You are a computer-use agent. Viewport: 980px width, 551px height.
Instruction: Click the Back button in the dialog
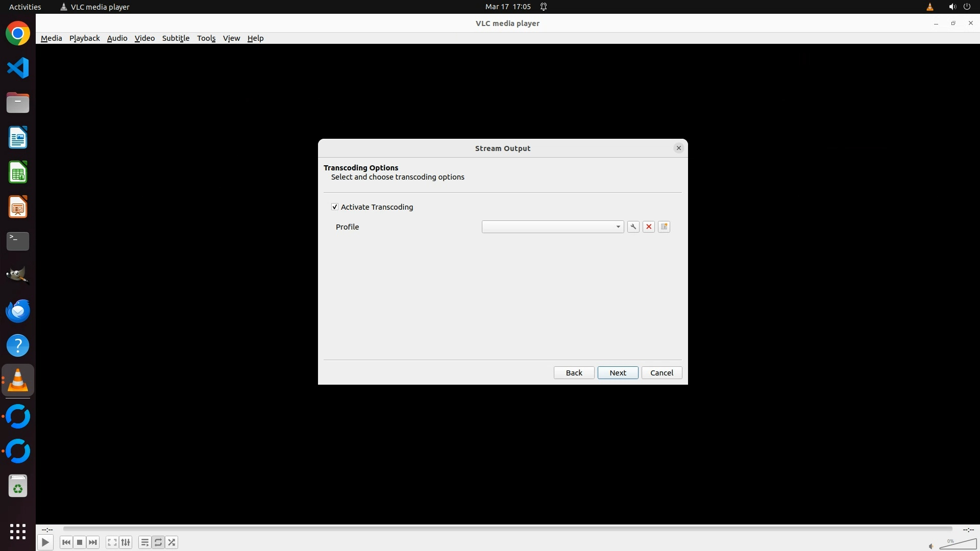(x=574, y=373)
